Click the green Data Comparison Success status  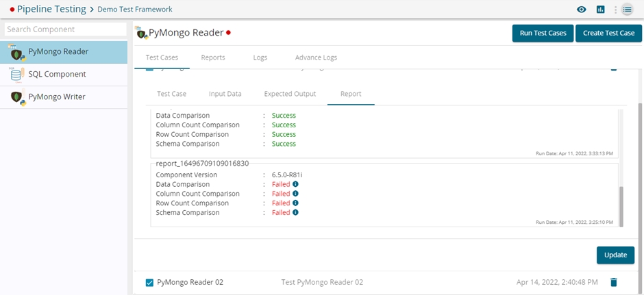284,115
